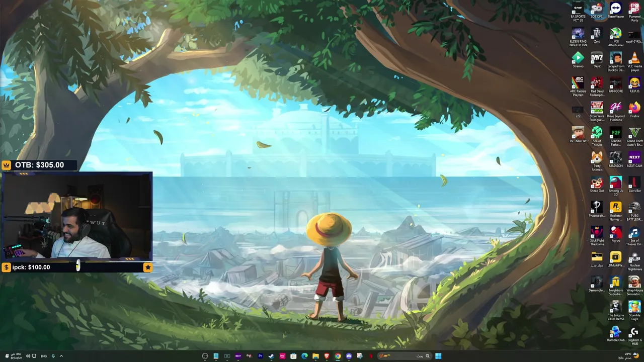Select the Sea of Thieves skull icon

[x=597, y=137]
